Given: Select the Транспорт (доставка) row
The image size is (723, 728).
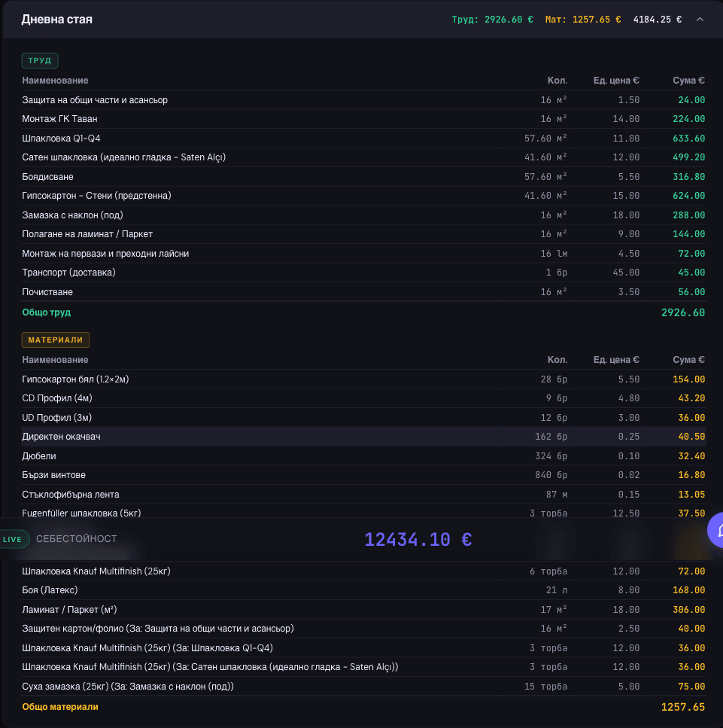Looking at the screenshot, I should point(363,273).
